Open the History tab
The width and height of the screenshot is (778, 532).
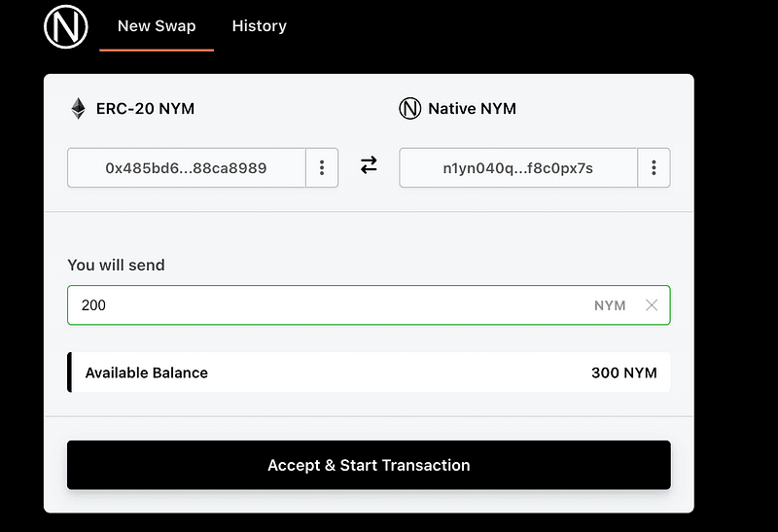pos(259,26)
